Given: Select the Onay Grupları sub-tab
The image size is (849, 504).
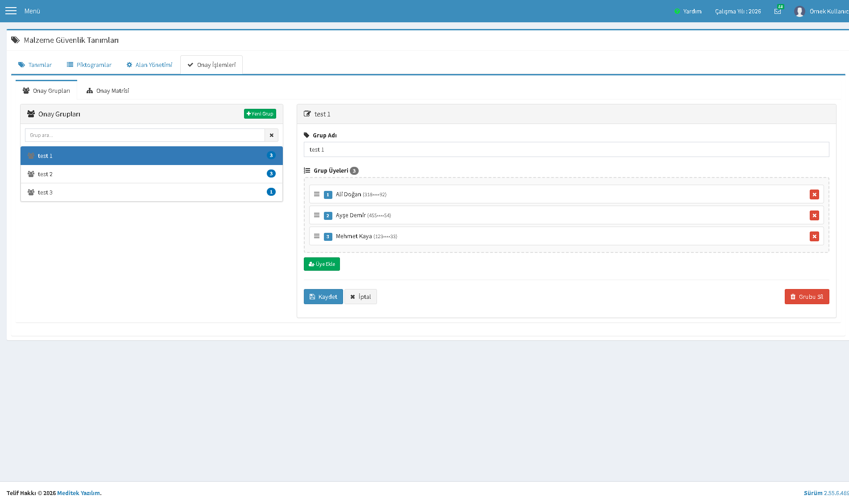Looking at the screenshot, I should pyautogui.click(x=46, y=91).
